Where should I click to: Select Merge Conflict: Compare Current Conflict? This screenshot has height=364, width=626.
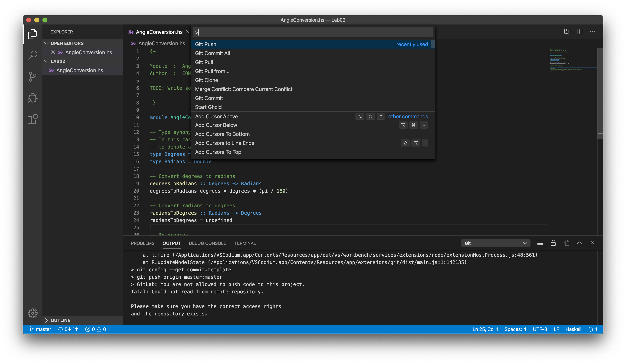pos(313,89)
